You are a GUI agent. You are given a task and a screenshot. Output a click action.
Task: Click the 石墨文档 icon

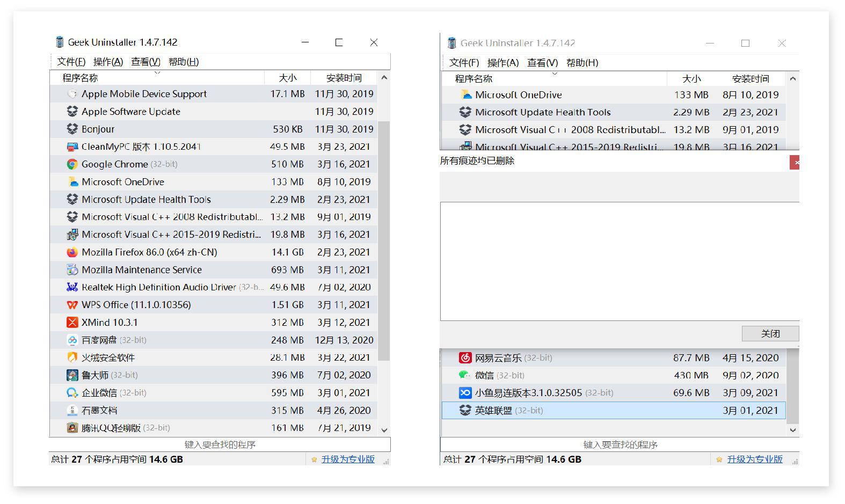point(72,411)
